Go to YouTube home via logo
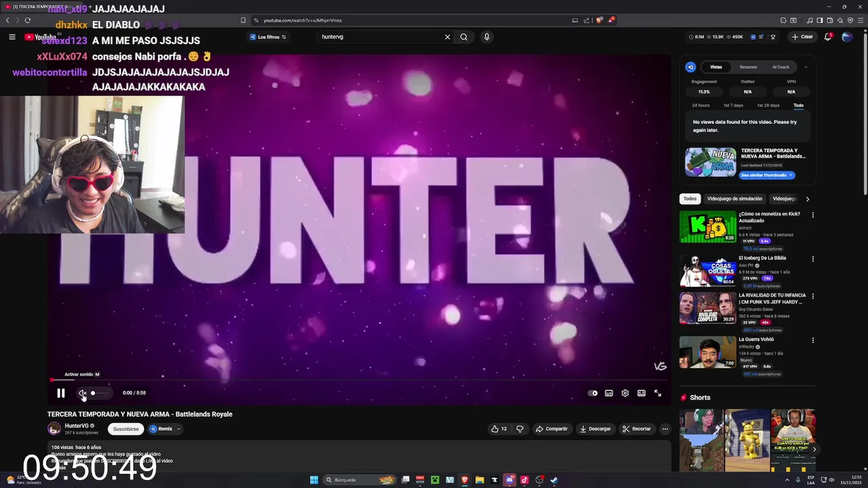 41,37
